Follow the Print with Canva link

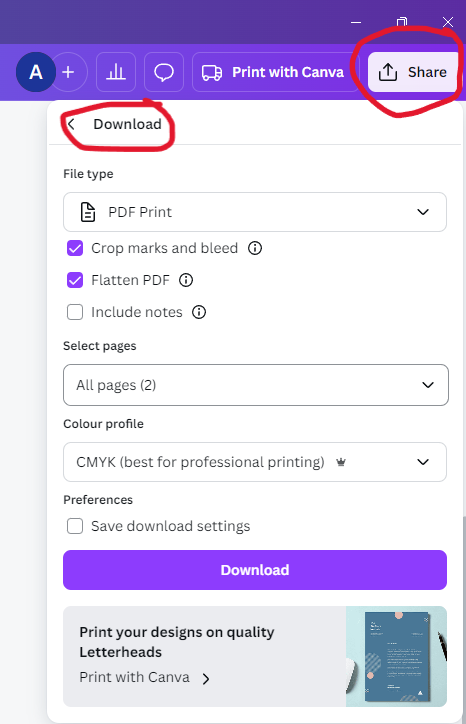tap(145, 677)
